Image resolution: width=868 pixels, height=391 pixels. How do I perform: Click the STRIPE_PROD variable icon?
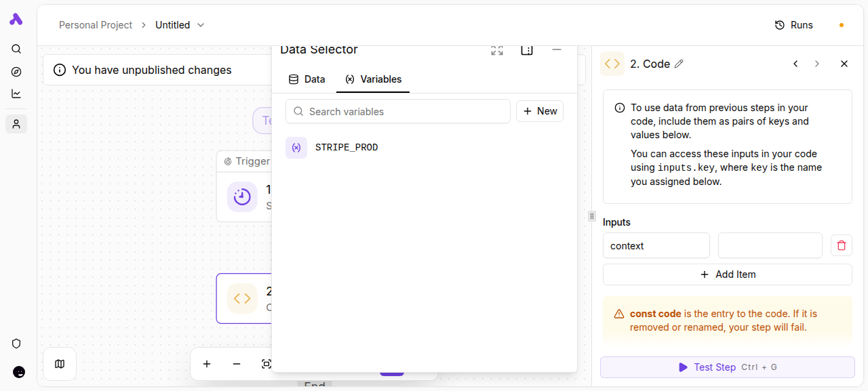(296, 147)
